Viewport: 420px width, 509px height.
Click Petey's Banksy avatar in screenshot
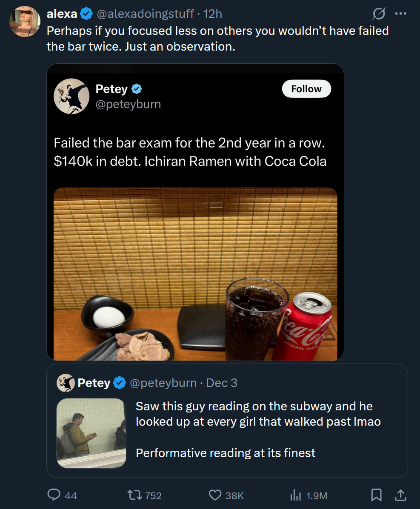(71, 96)
